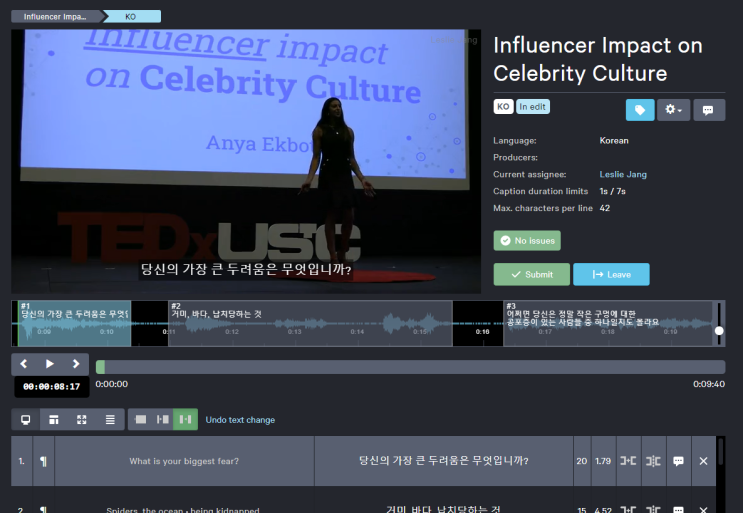Click the In edit status badge
Screen dimensions: 743x513
pos(533,107)
